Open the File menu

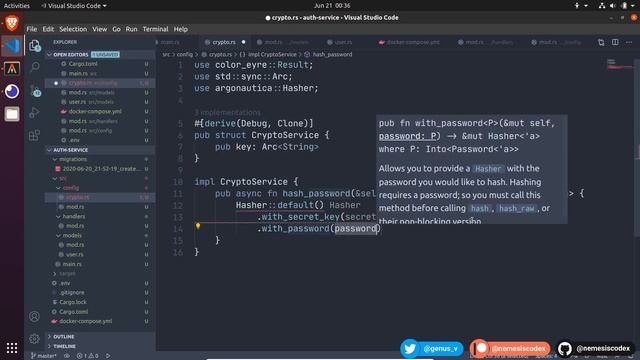32,29
